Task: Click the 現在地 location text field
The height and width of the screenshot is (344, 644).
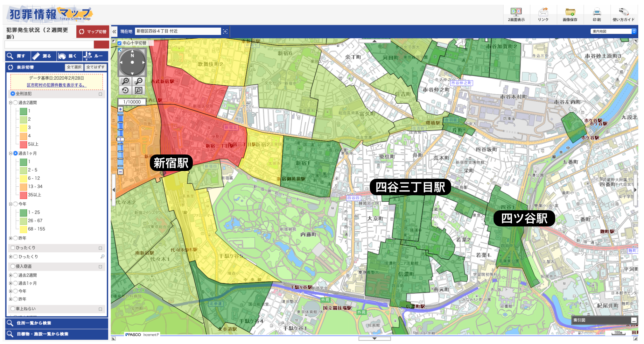Action: coord(178,31)
